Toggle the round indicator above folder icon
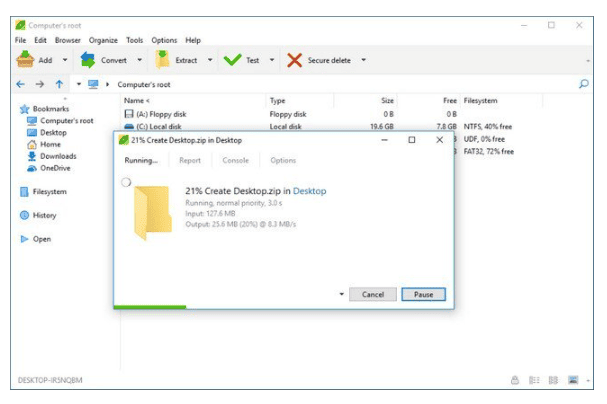Screen dimensions: 607x404 point(126,182)
